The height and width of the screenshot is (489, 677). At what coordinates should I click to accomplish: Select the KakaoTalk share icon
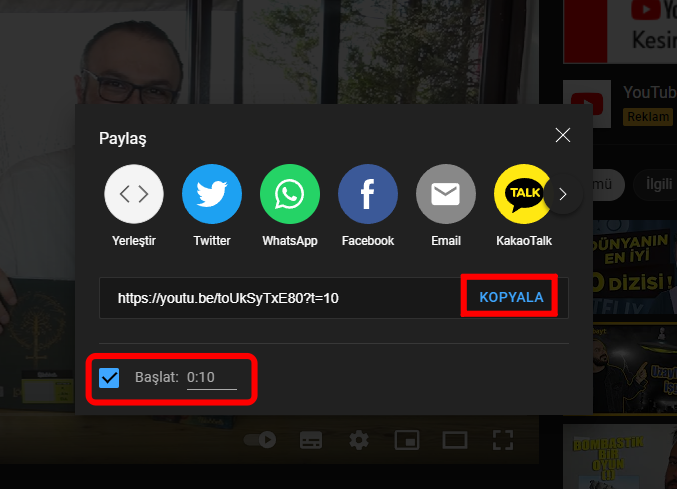[x=523, y=194]
